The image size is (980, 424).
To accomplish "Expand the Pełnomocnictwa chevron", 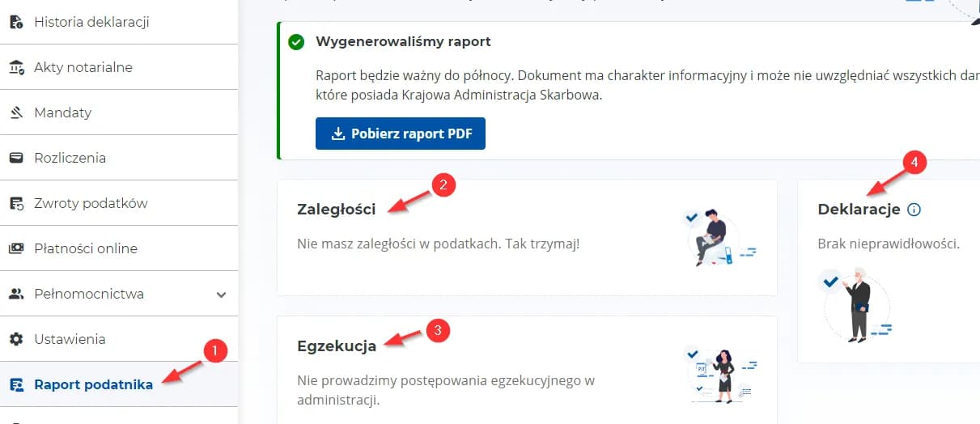I will tap(222, 295).
